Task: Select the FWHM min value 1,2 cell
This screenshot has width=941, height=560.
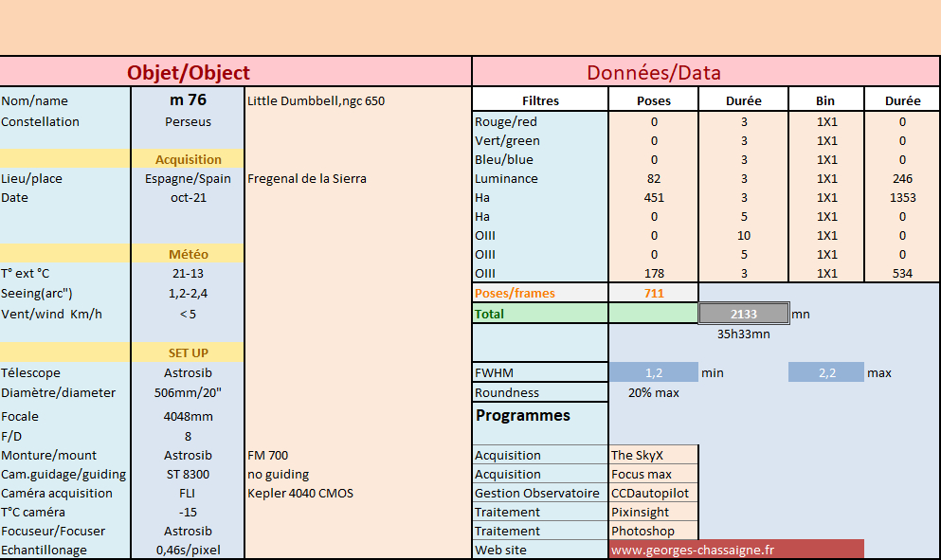Action: (654, 372)
